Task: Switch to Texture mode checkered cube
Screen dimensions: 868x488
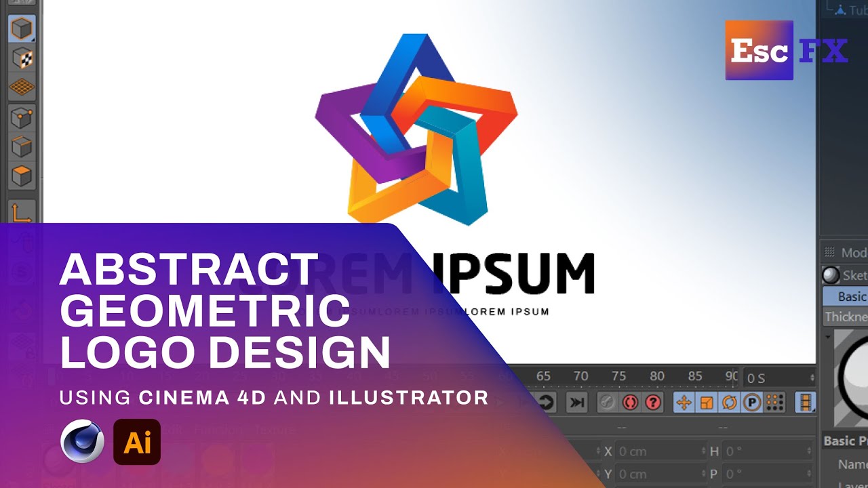Action: click(x=22, y=59)
